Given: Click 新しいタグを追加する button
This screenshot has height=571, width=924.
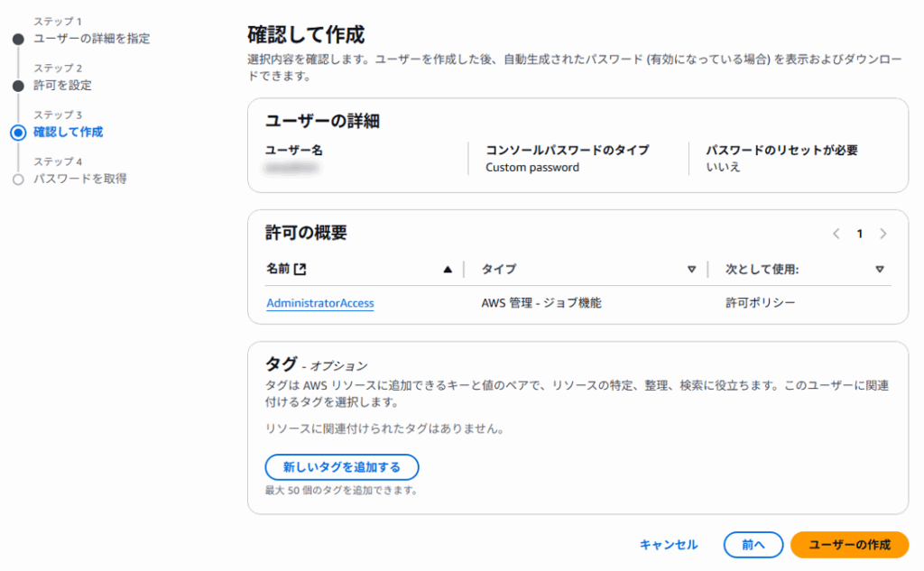Looking at the screenshot, I should coord(341,467).
